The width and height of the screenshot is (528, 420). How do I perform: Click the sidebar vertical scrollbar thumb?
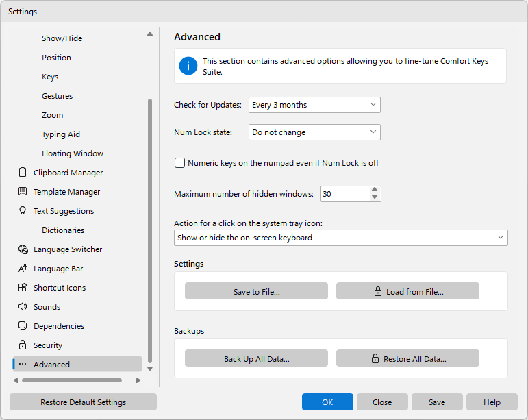coord(150,231)
